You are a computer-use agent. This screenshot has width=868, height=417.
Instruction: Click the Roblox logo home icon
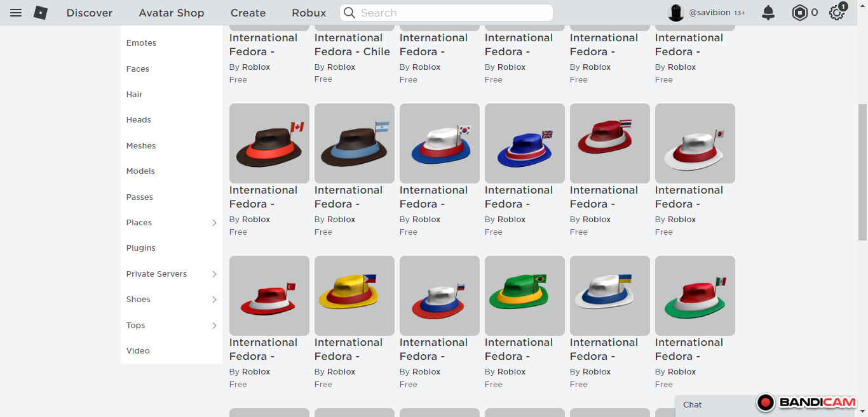(41, 13)
